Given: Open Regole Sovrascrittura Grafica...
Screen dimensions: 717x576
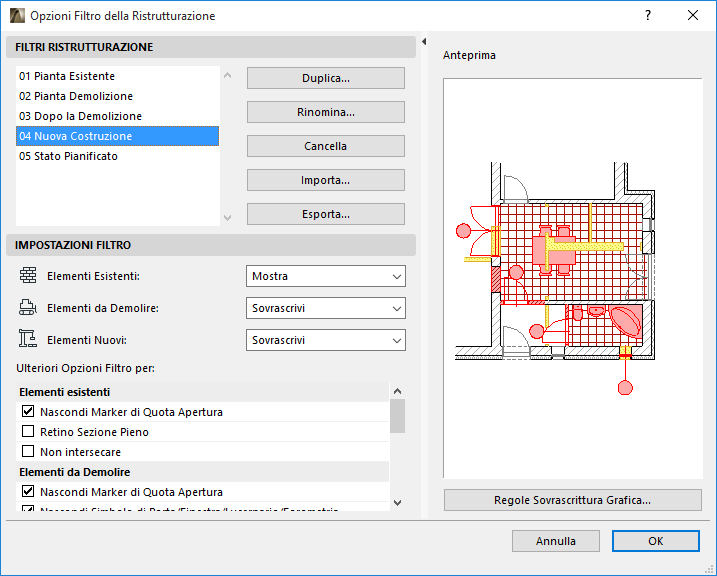Looking at the screenshot, I should pos(573,500).
